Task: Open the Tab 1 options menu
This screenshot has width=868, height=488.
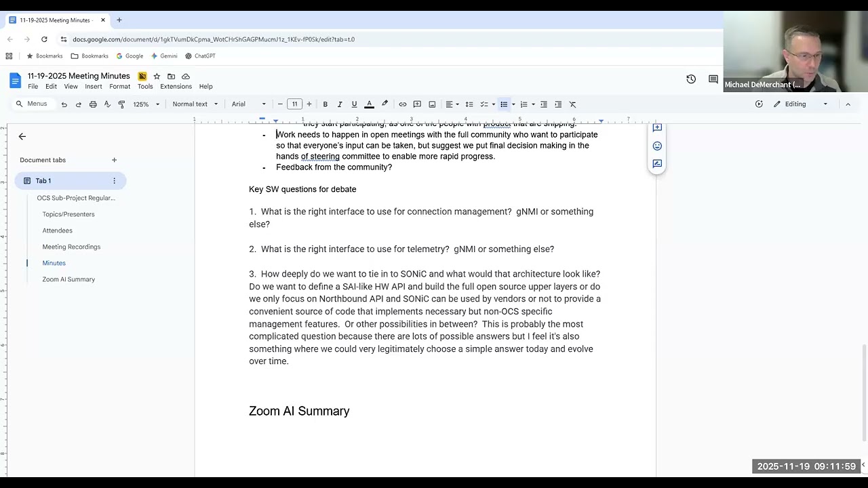Action: coord(114,181)
